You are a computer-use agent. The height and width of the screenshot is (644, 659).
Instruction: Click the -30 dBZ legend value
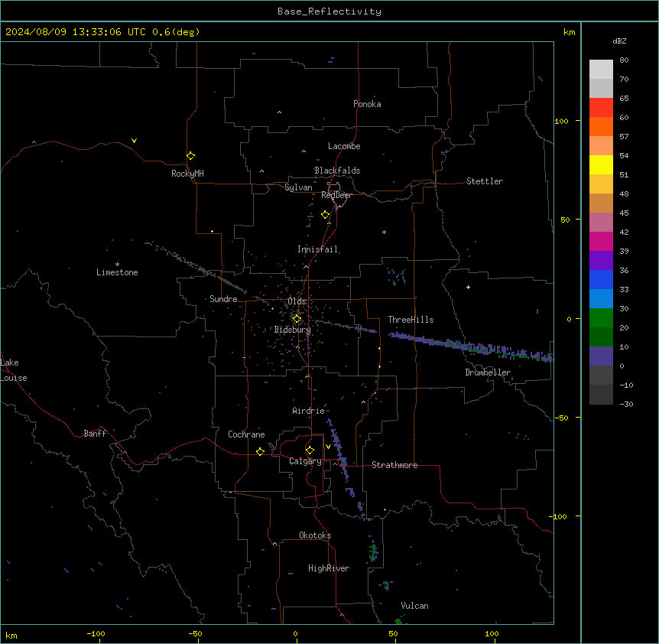click(626, 404)
